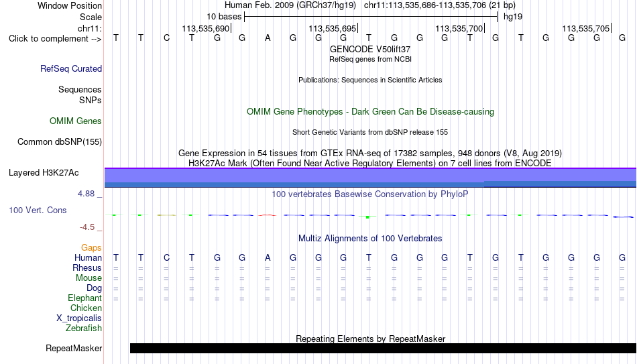
Task: Click the SNPs track label
Action: 91,100
